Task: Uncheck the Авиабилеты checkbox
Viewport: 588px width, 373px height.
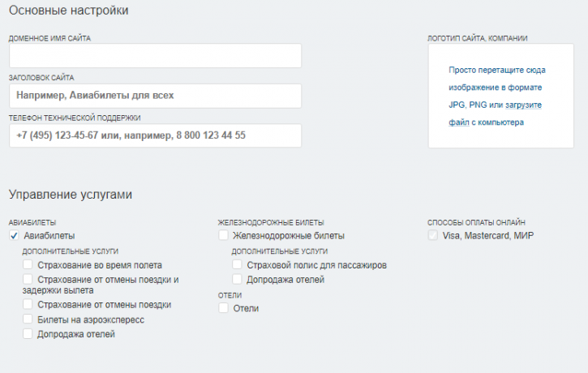Action: pos(14,235)
